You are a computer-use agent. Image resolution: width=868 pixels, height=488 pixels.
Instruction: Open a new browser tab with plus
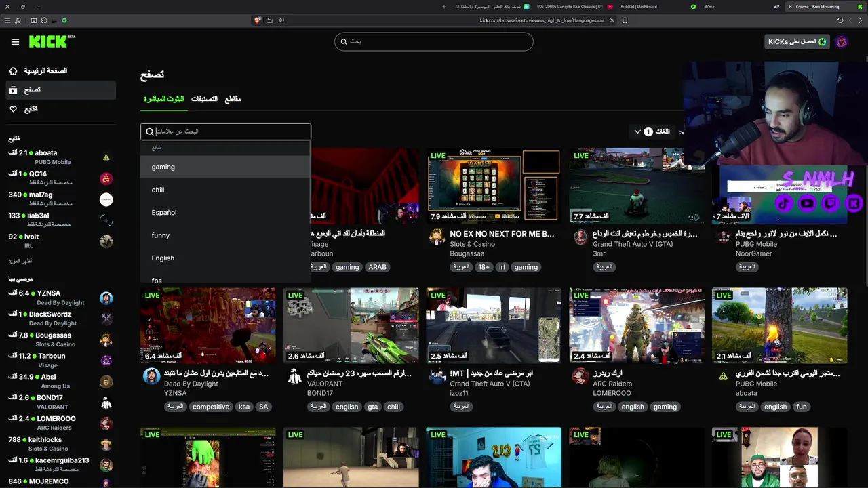[444, 7]
